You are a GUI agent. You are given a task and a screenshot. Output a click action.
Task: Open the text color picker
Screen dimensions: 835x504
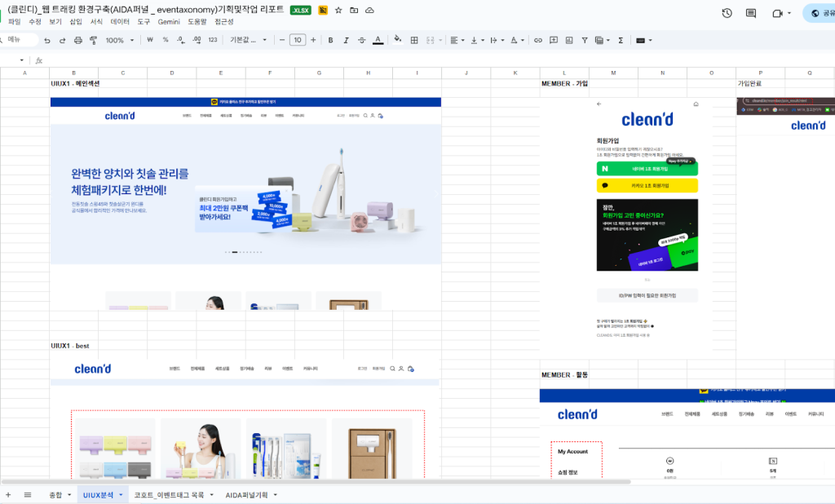378,40
